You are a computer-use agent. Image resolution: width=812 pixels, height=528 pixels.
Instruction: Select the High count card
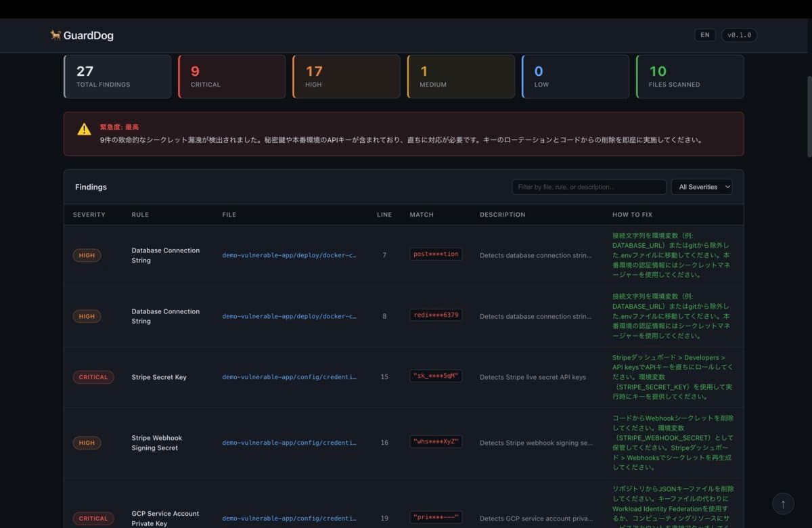pos(346,76)
